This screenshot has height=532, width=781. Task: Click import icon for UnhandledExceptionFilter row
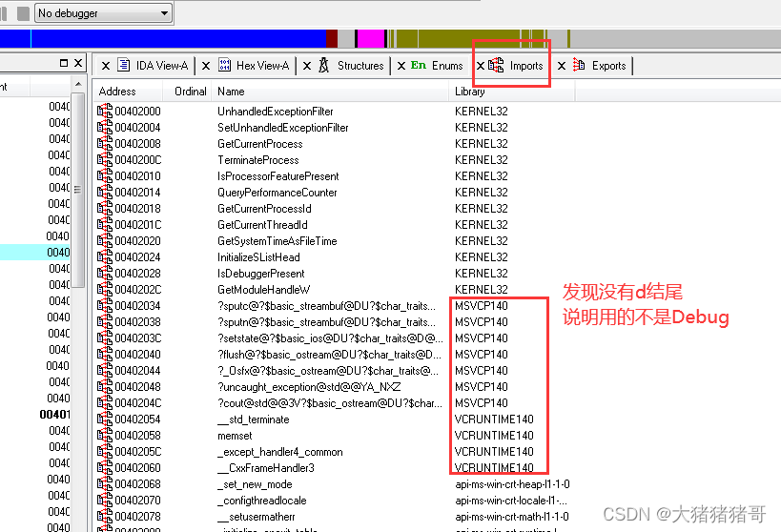click(105, 111)
